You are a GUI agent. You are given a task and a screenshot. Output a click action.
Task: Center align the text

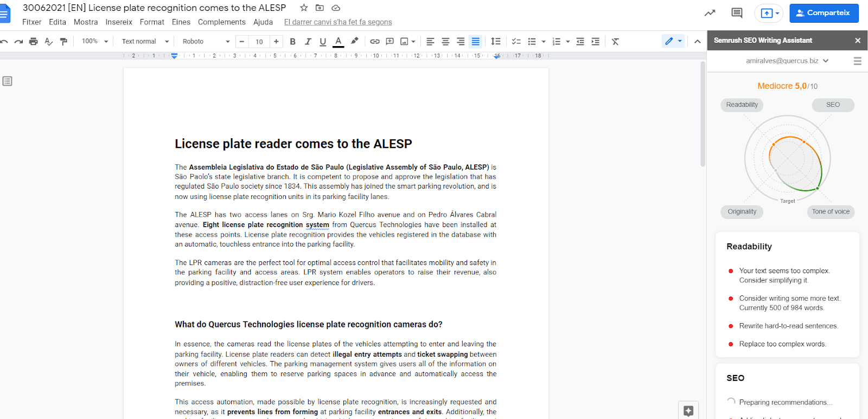point(445,41)
